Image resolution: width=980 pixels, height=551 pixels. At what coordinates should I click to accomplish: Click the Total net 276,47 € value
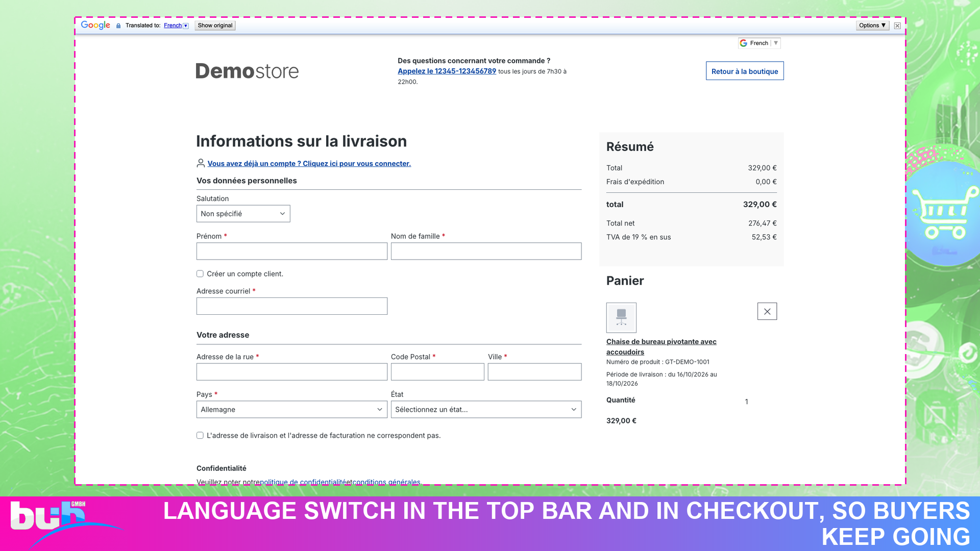pos(762,223)
